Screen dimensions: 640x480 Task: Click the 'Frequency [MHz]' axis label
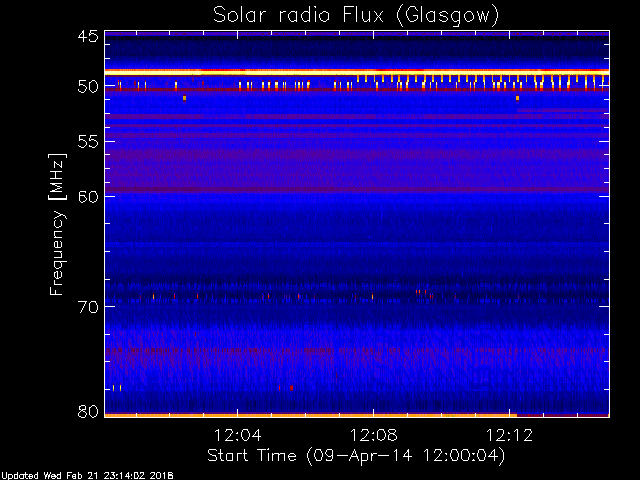[x=57, y=224]
